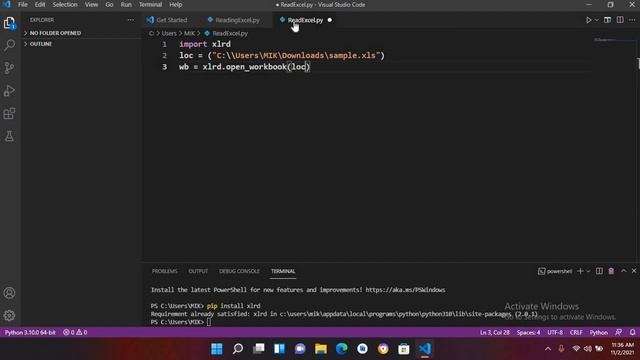Open editor More Actions ellipsis

tap(632, 20)
